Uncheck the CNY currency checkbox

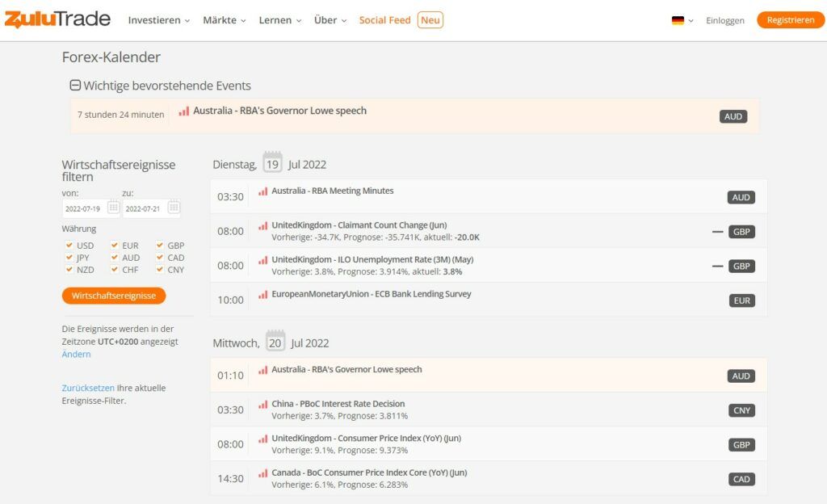[160, 269]
